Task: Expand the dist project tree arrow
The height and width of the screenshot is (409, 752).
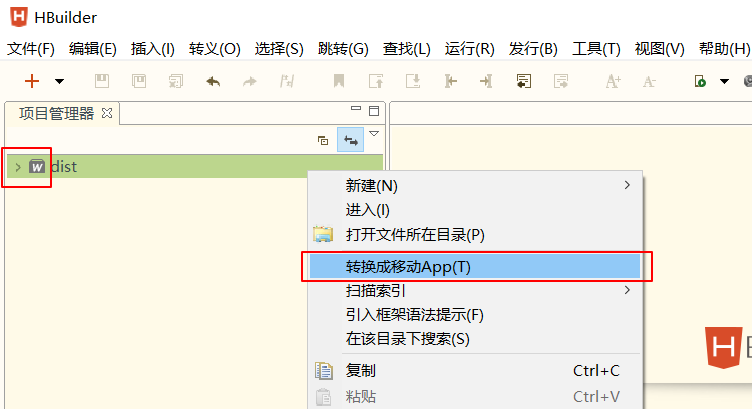Action: tap(18, 167)
